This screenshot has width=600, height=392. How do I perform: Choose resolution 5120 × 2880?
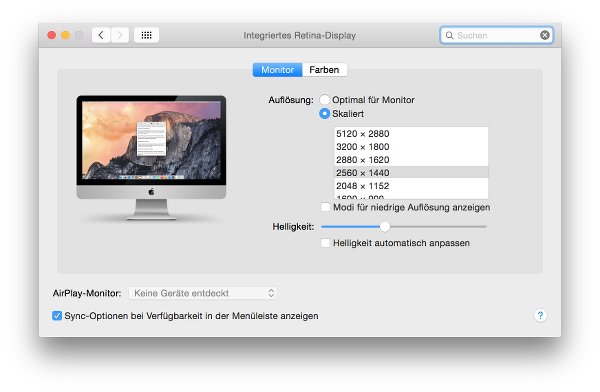(x=411, y=134)
